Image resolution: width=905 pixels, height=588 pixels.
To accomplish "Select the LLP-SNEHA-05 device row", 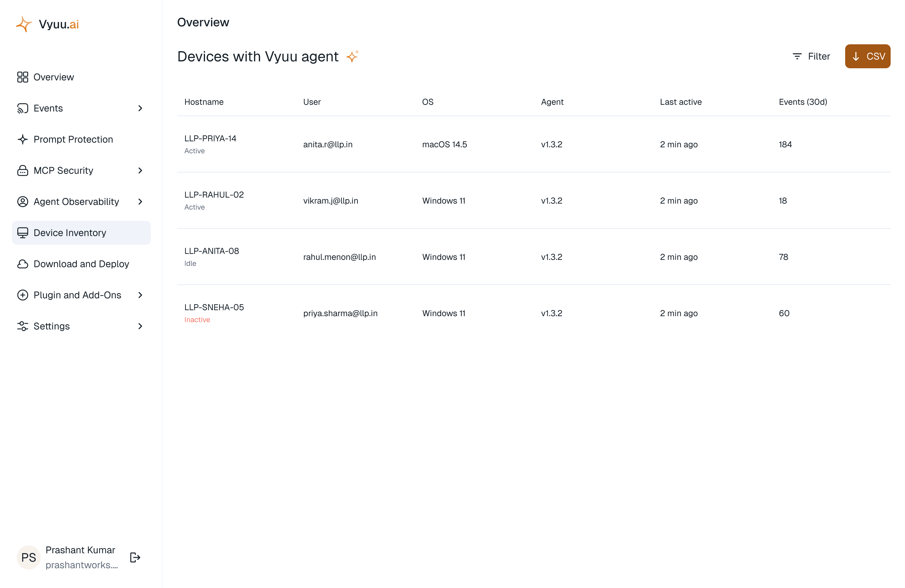I will [534, 313].
